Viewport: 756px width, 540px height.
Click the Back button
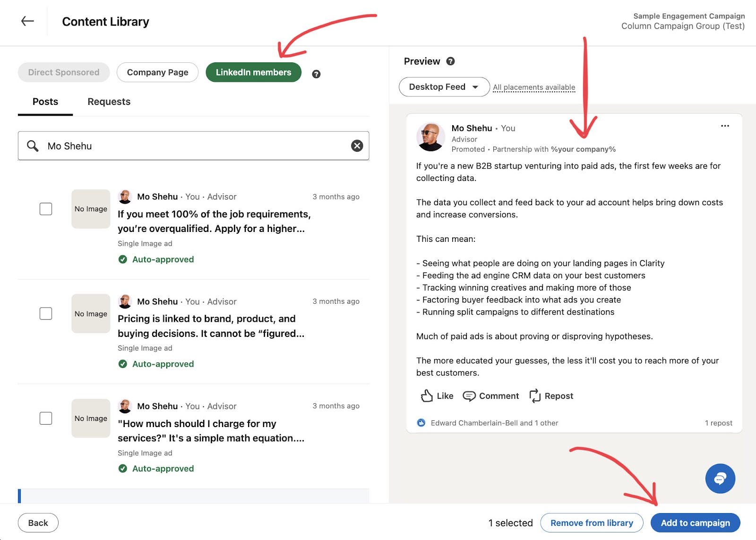tap(38, 523)
